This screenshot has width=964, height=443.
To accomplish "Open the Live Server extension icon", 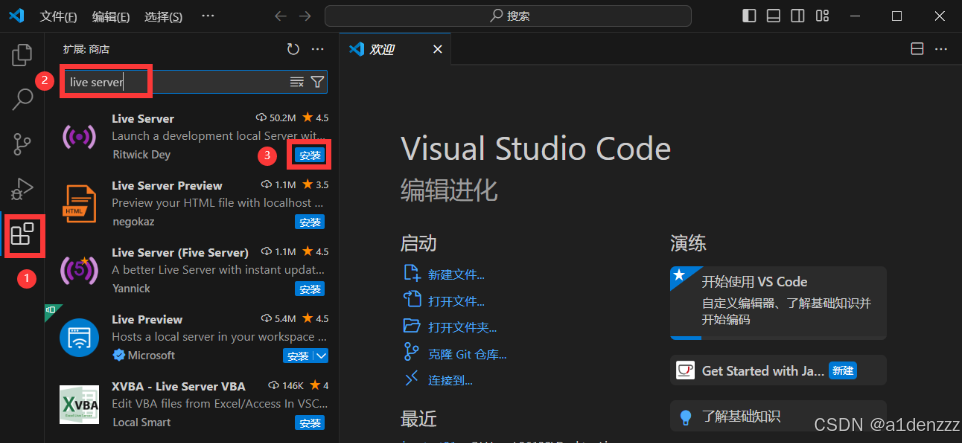I will click(79, 136).
